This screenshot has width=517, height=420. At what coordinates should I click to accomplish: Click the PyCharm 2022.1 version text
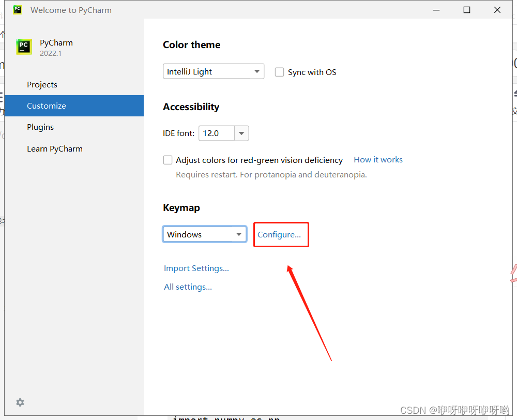(x=51, y=53)
